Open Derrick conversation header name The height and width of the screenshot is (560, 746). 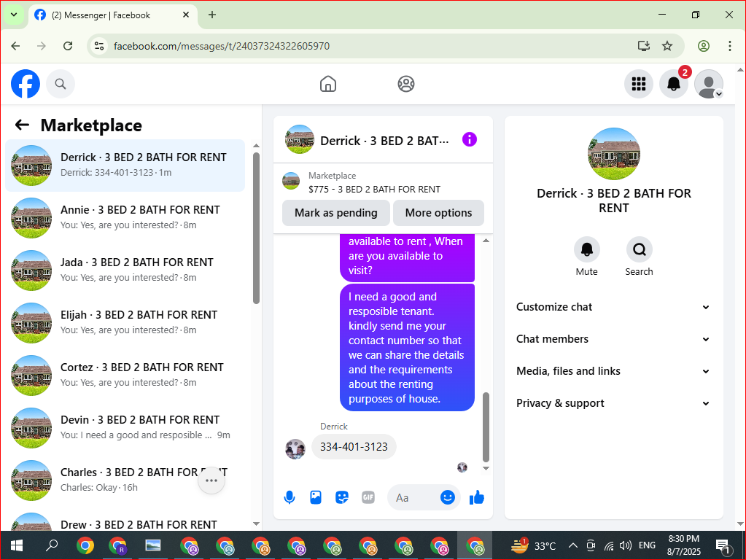tap(384, 140)
